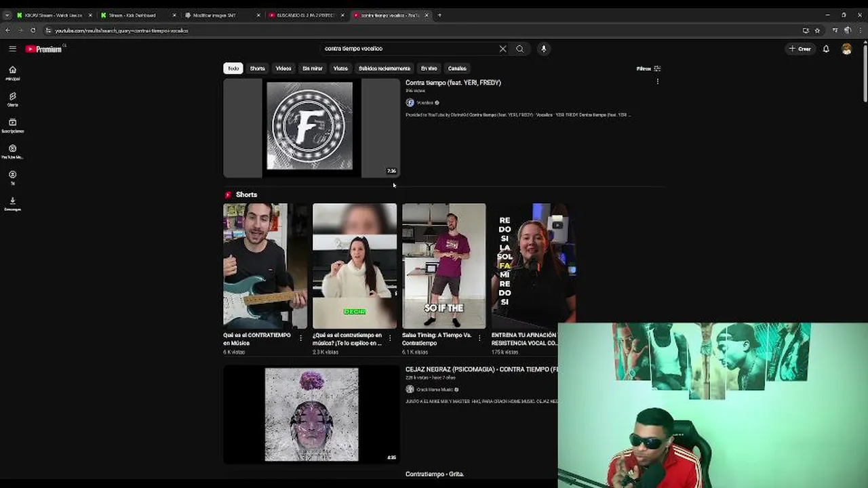This screenshot has width=868, height=488.
Task: Open the Contratiempo - Grita. title
Action: click(434, 474)
